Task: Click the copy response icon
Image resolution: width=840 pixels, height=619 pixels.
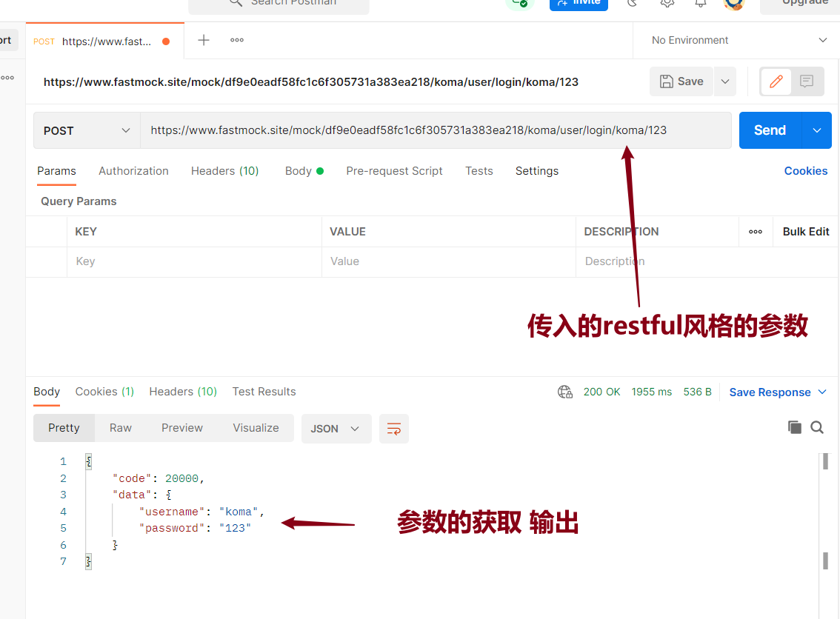Action: pos(795,426)
